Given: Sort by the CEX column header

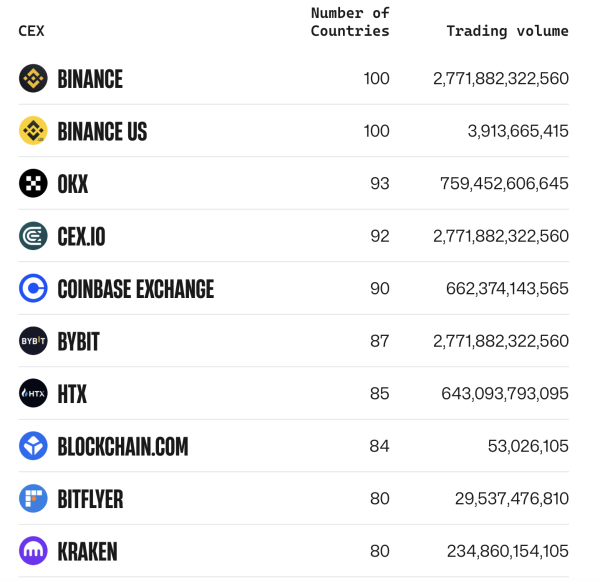Looking at the screenshot, I should click(x=31, y=31).
